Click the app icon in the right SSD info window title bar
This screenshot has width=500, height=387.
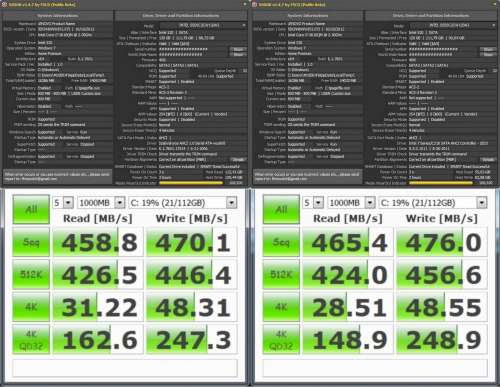(255, 5)
